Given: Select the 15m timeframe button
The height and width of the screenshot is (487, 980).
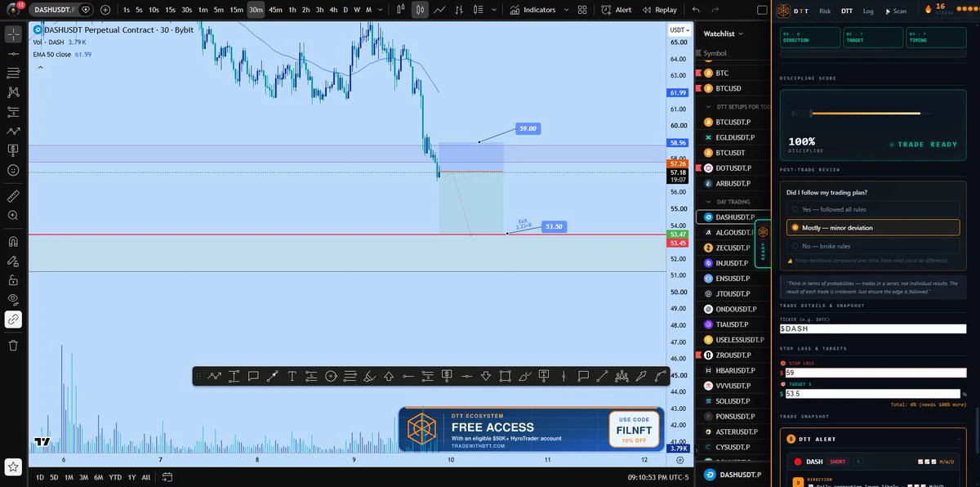Looking at the screenshot, I should (236, 10).
